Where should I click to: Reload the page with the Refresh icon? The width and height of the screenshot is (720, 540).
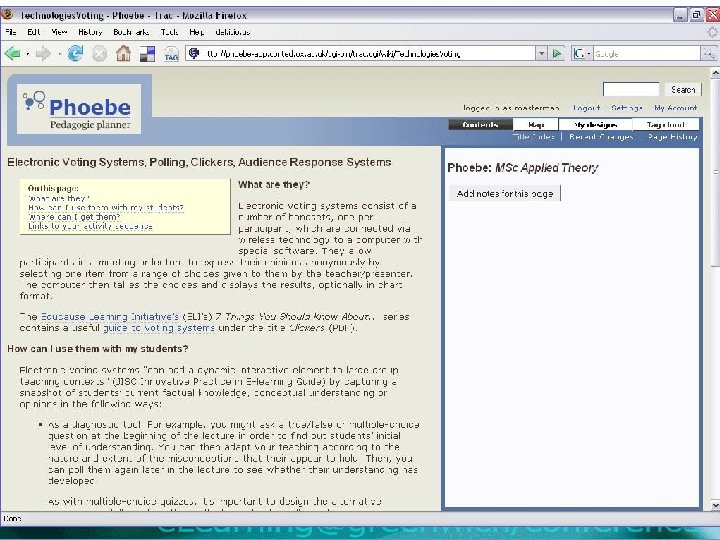coord(75,54)
